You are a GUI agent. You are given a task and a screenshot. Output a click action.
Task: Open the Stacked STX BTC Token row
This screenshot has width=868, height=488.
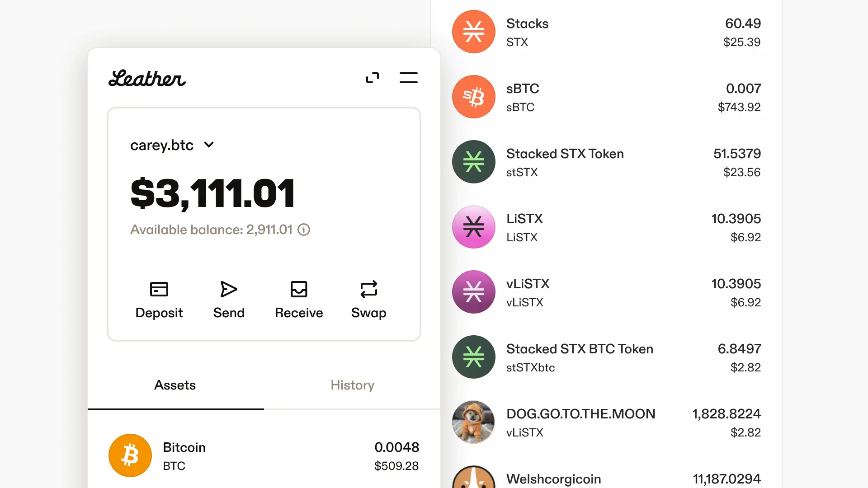[x=606, y=357]
